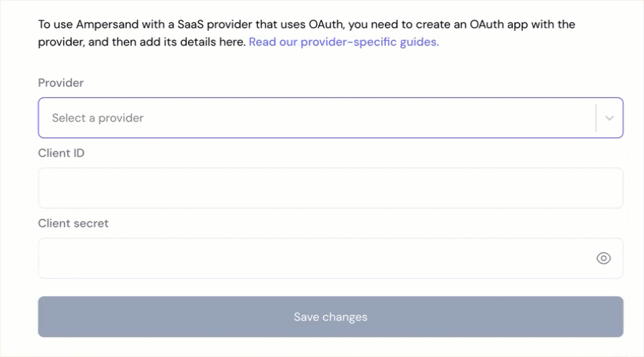Click the OAuth instructions paragraph text

(307, 33)
